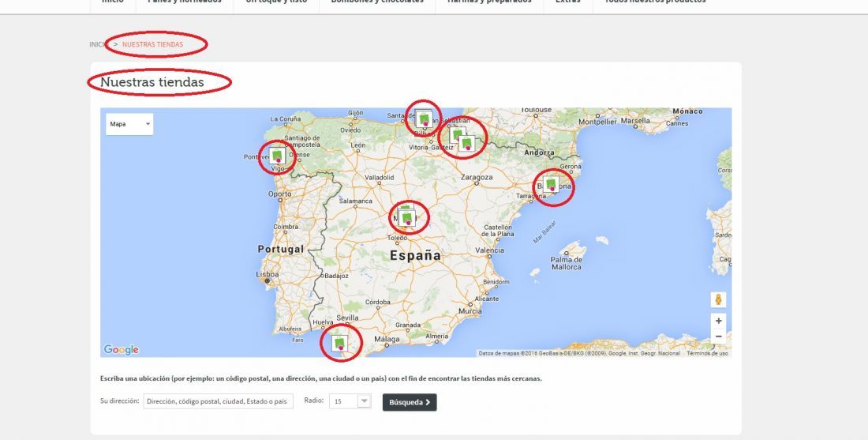Click the Granada label on the map
The width and height of the screenshot is (868, 440).
coord(408,325)
